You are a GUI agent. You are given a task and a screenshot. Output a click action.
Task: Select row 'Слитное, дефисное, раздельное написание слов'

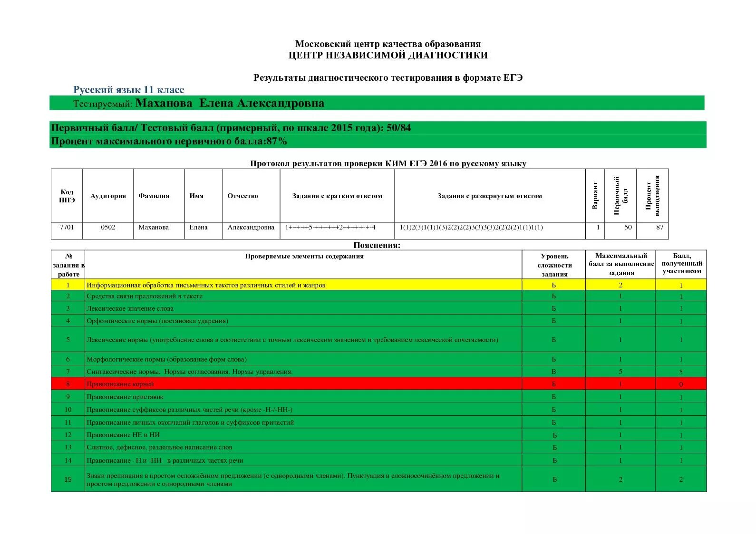click(379, 447)
